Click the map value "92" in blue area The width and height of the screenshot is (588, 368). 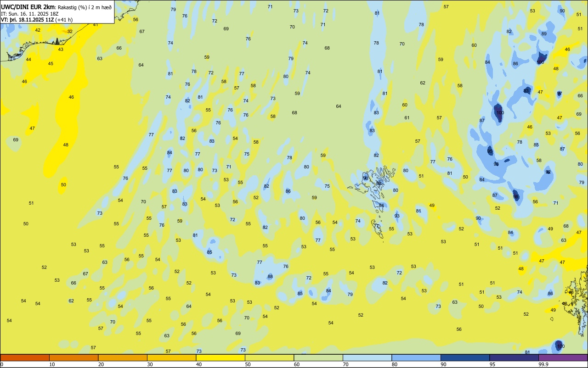[548, 172]
